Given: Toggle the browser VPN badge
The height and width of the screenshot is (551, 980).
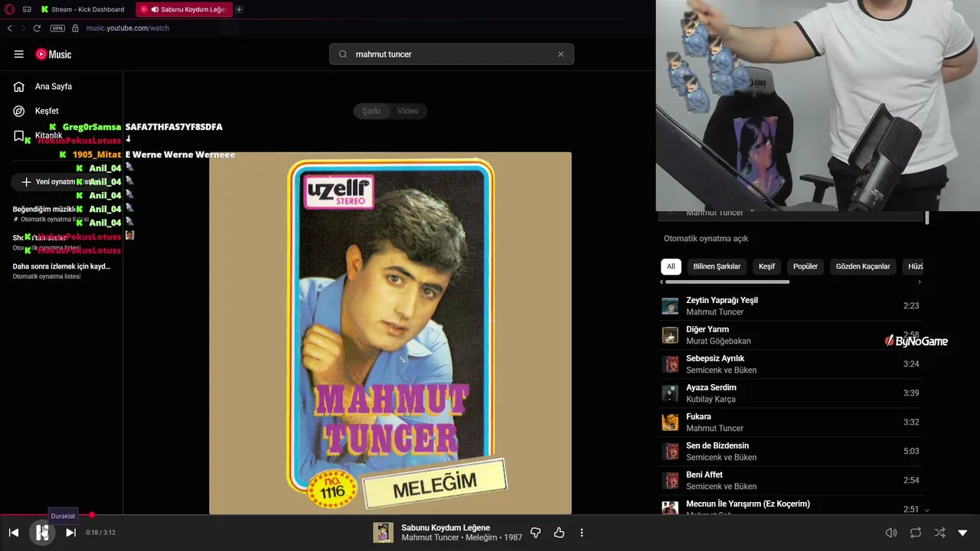Looking at the screenshot, I should click(x=57, y=28).
